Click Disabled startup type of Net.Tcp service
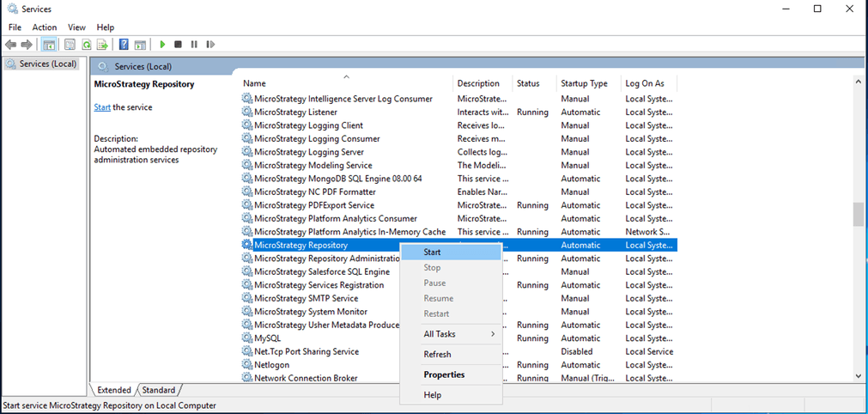This screenshot has width=868, height=414. tap(576, 351)
